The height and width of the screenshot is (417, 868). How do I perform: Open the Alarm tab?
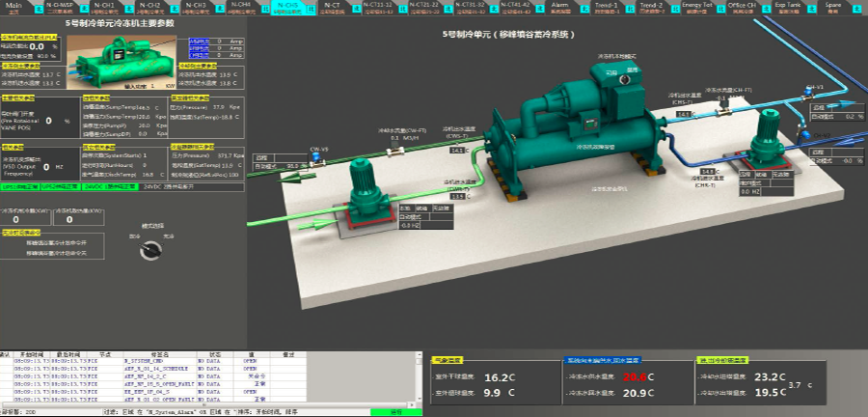tap(559, 8)
